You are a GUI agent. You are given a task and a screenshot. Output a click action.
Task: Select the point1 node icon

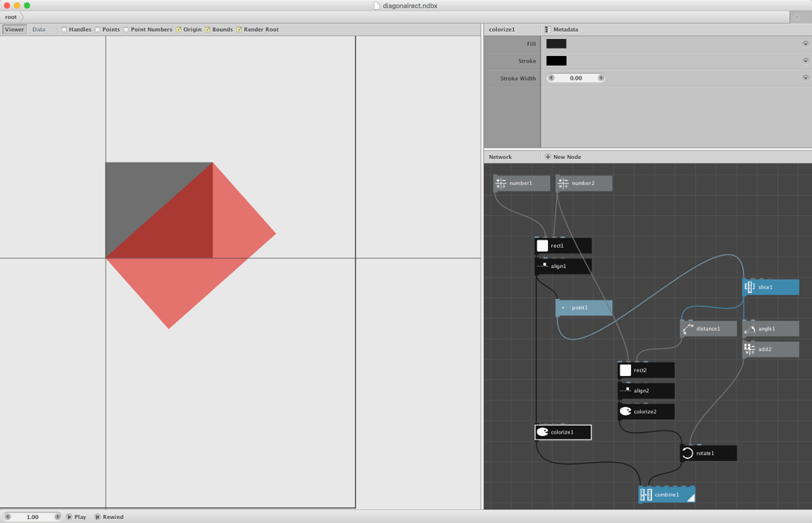tap(563, 308)
